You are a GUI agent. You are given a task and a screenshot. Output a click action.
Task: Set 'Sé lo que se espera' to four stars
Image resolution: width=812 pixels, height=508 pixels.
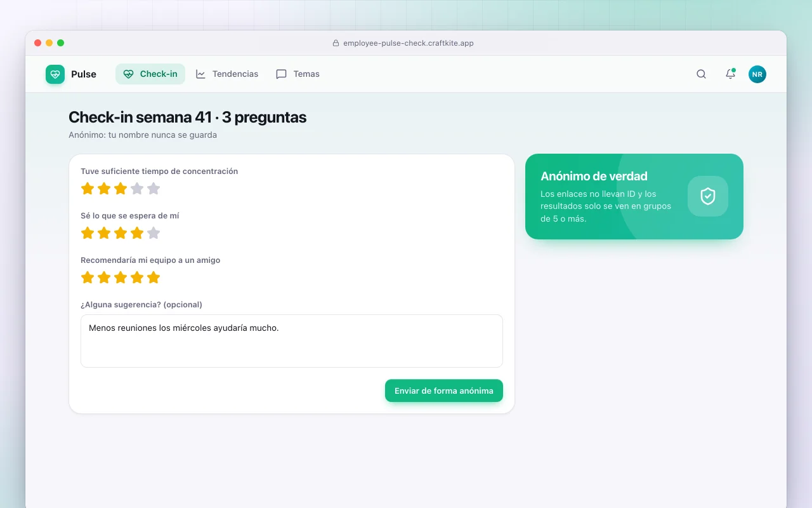coord(137,233)
